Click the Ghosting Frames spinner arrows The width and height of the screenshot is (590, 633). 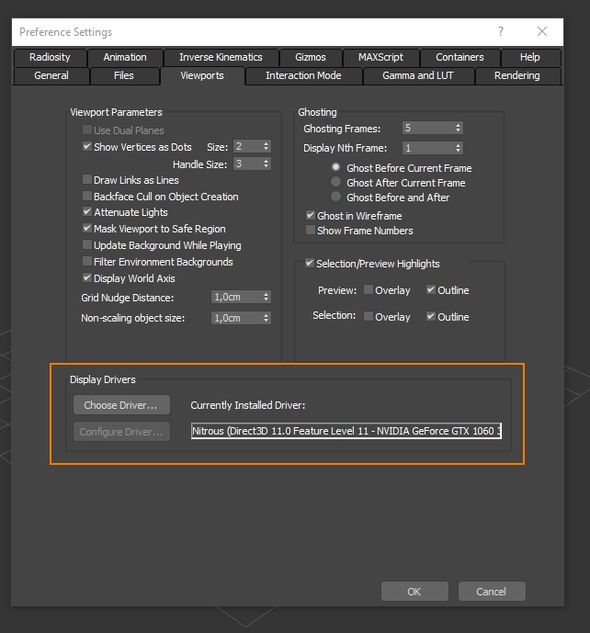pyautogui.click(x=458, y=128)
